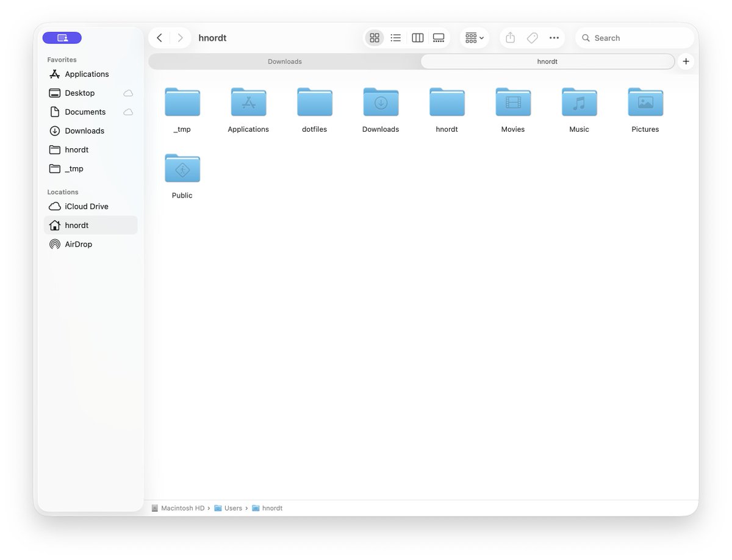The height and width of the screenshot is (560, 732).
Task: Select the hnordt folder icon in grid
Action: [x=447, y=102]
